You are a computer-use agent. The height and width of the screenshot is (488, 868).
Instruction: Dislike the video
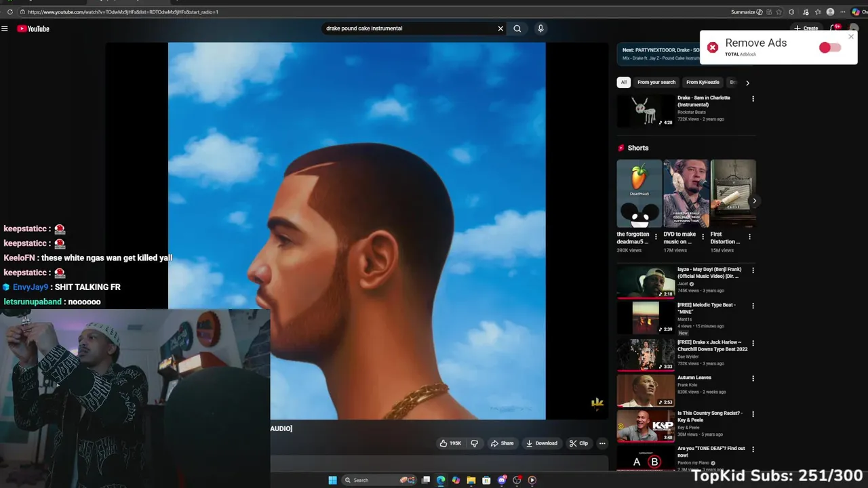pos(474,443)
